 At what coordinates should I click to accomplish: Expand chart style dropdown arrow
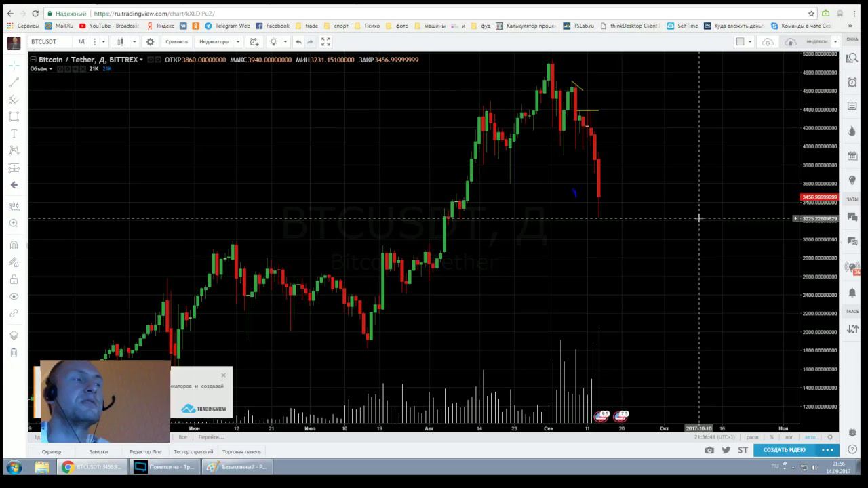click(134, 41)
